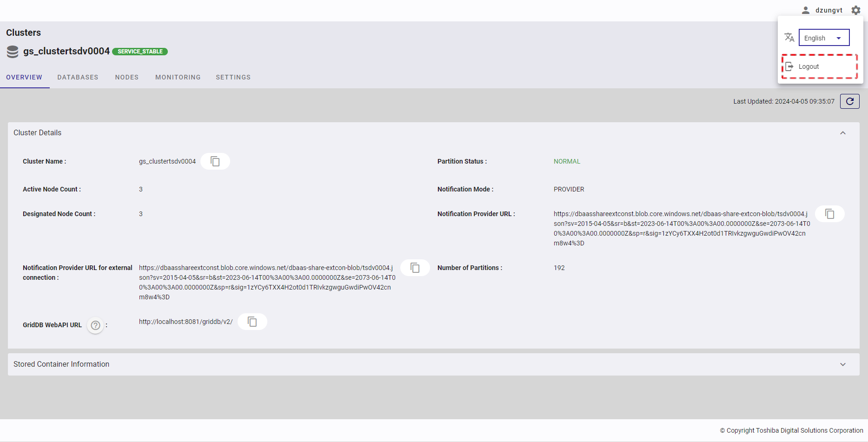868x442 pixels.
Task: Go to the Monitoring tab
Action: (178, 77)
